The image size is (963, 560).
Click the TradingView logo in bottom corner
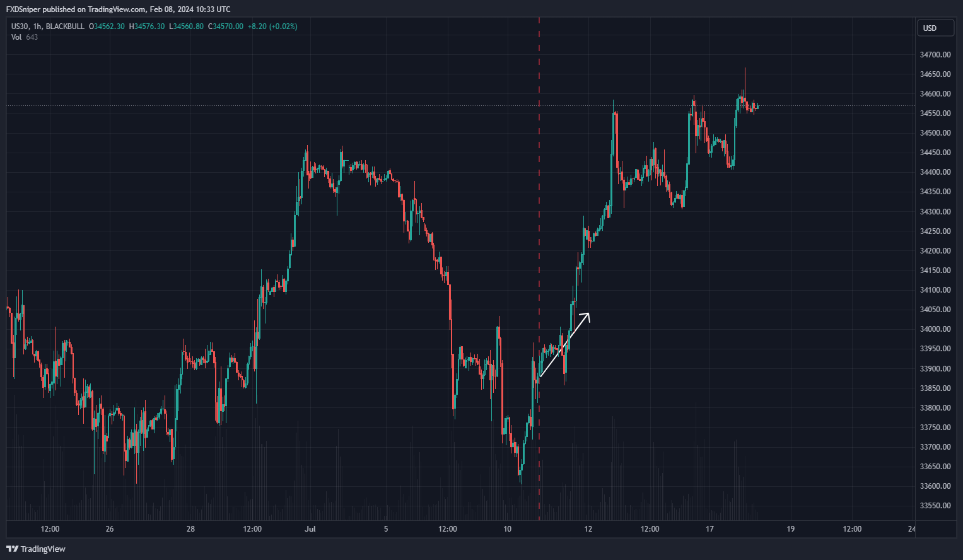click(36, 549)
